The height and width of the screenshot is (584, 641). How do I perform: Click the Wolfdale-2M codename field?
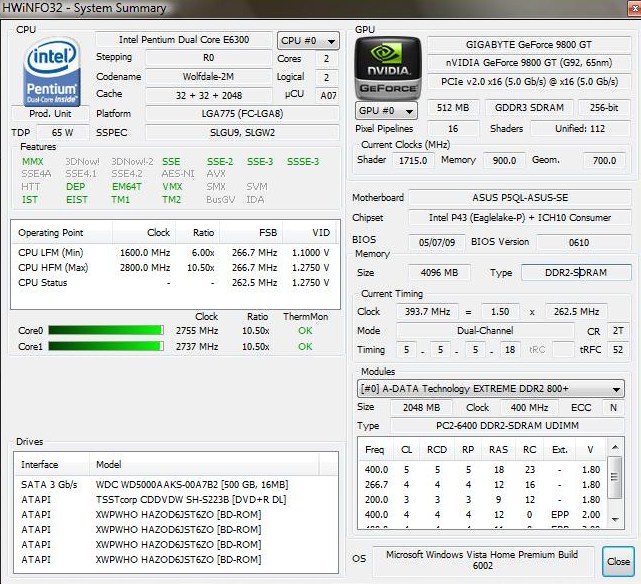tap(208, 76)
